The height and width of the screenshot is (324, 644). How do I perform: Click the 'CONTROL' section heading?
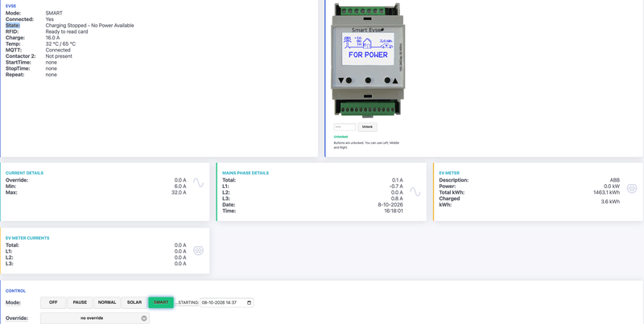[x=15, y=291]
